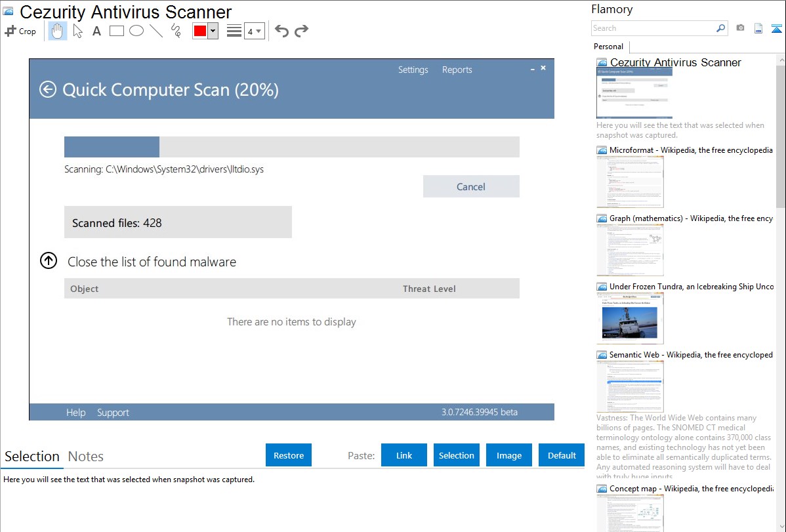
Task: Choose the text annotation tool
Action: coord(96,31)
